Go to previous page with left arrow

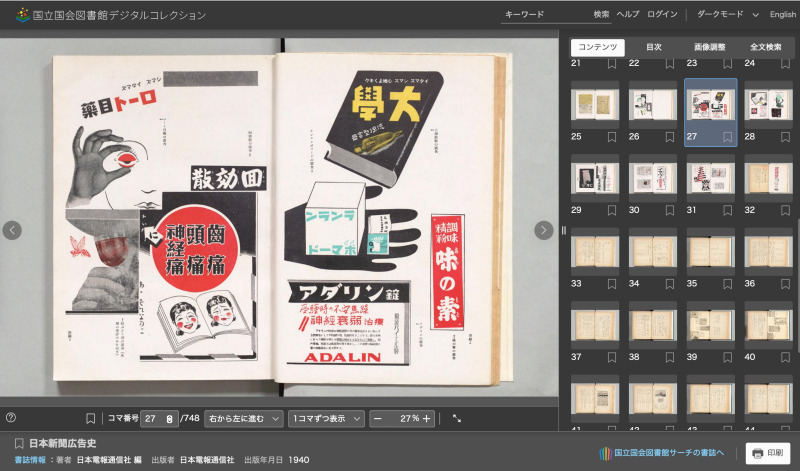(12, 230)
